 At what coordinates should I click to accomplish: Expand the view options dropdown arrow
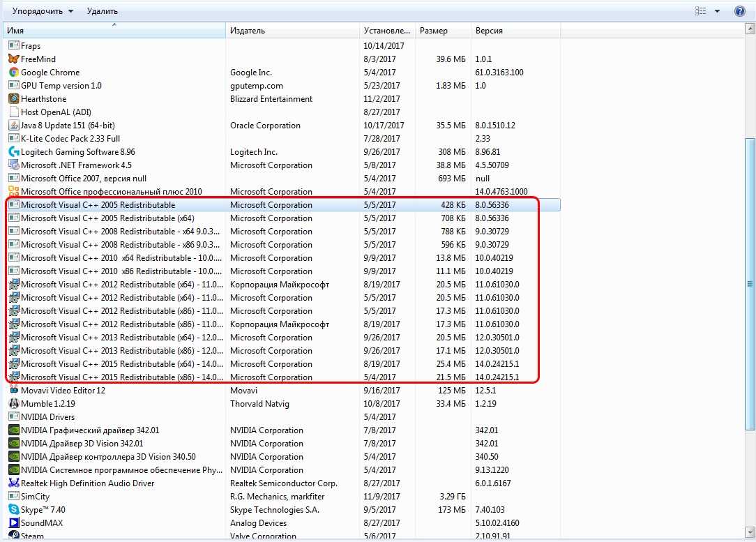point(717,11)
